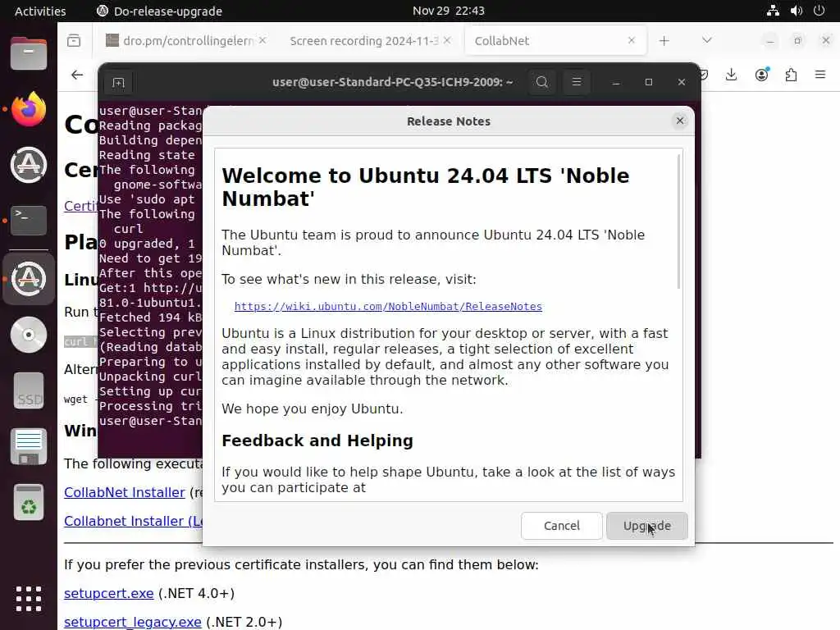This screenshot has height=630, width=840.
Task: Close the CollabNet tab
Action: click(632, 40)
